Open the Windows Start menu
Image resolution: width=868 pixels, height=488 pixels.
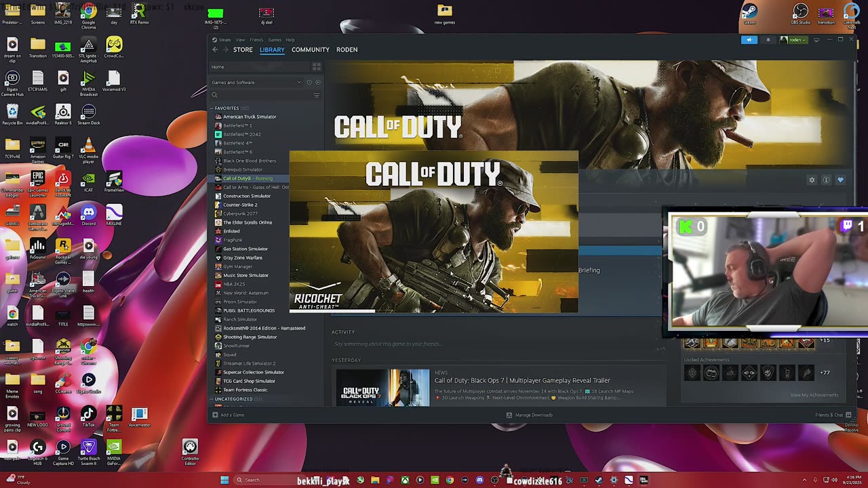(224, 480)
